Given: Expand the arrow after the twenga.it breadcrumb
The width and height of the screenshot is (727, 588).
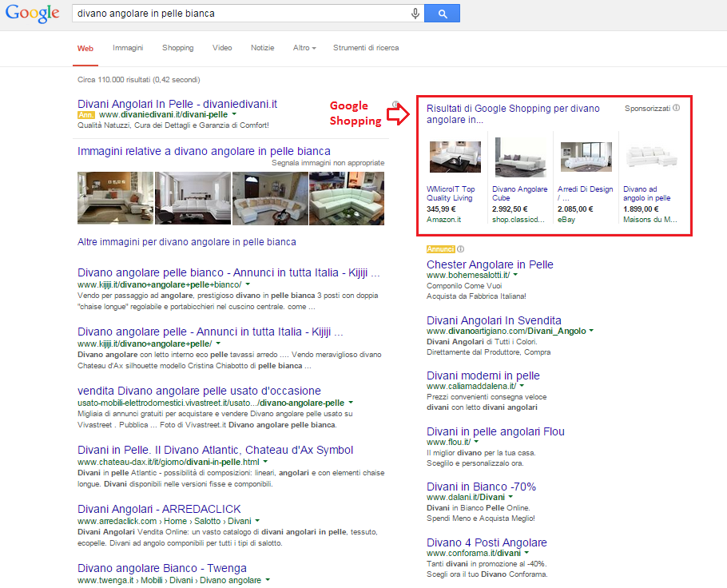Looking at the screenshot, I should 268,580.
